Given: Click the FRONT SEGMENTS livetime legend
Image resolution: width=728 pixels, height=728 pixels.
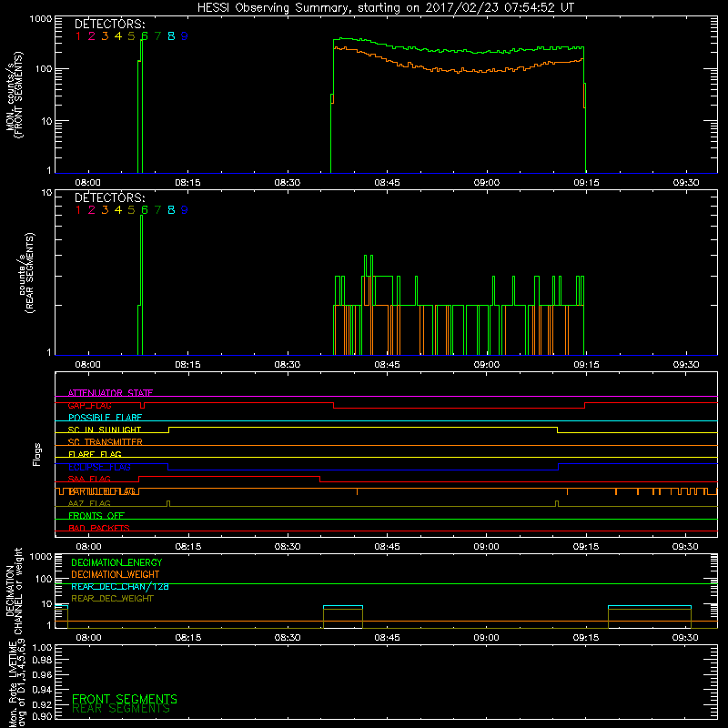Looking at the screenshot, I should click(125, 699).
